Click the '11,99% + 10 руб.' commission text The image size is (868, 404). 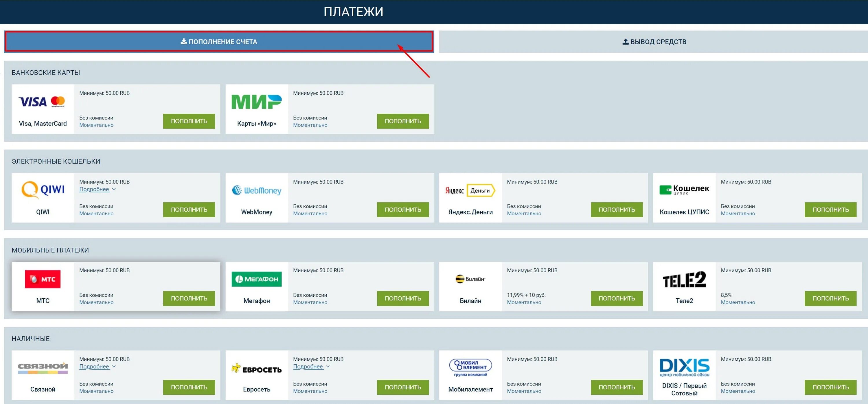[526, 295]
